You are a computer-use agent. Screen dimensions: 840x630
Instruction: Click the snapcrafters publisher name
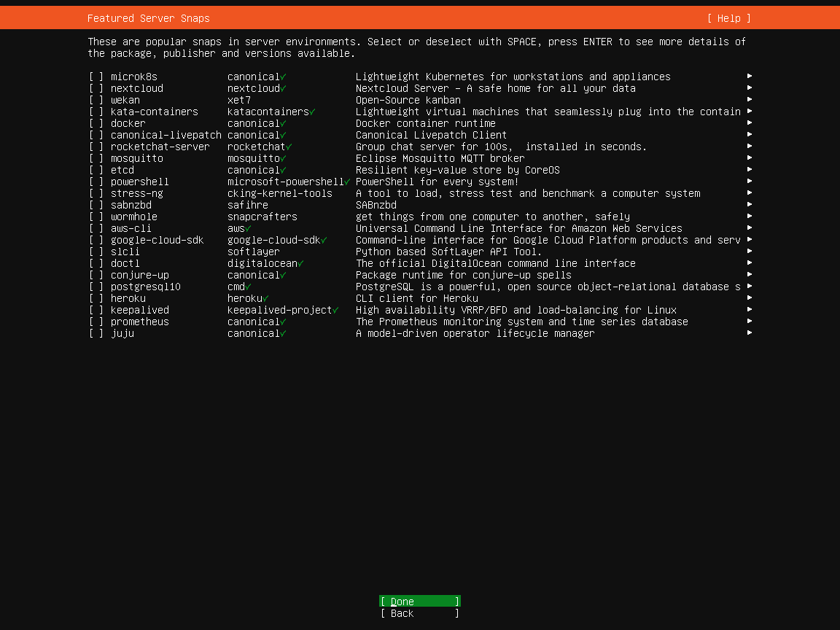pos(262,217)
